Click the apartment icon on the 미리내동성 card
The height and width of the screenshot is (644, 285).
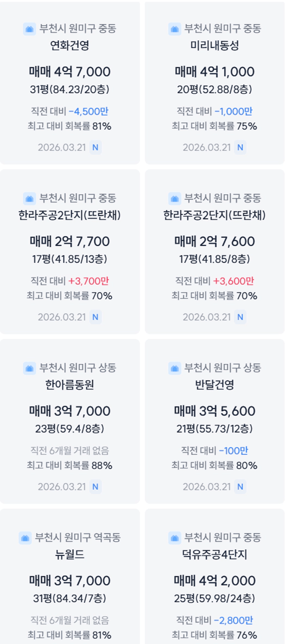[175, 29]
